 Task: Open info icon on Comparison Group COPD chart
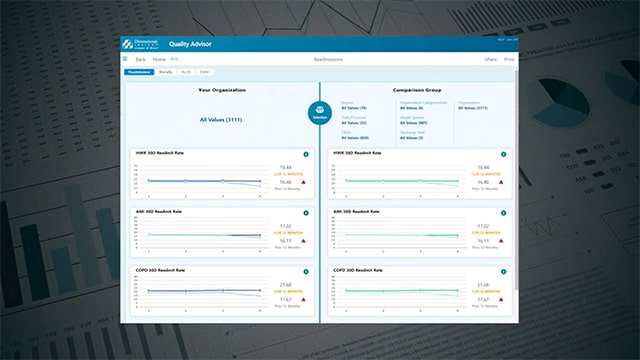click(504, 272)
